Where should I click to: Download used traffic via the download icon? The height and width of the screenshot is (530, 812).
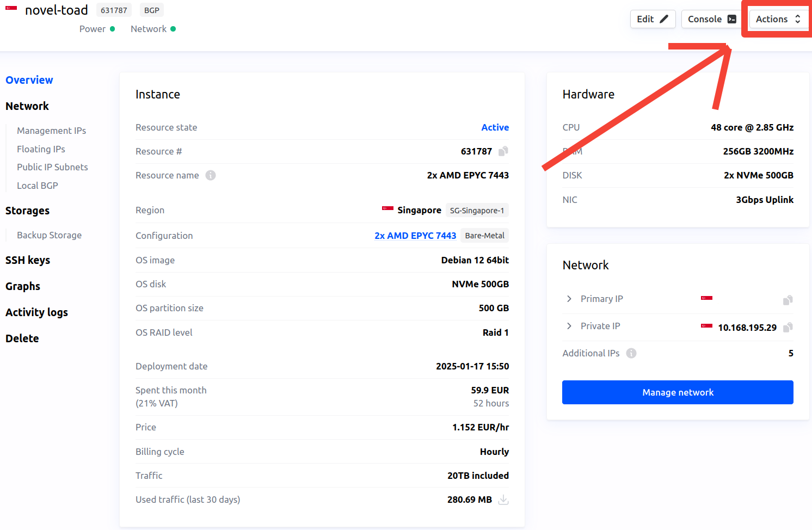[x=503, y=500]
